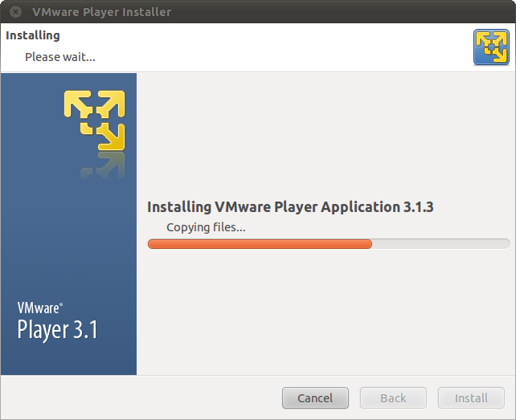The image size is (516, 420).
Task: Click the bold 'Installing' header title
Action: (x=33, y=35)
